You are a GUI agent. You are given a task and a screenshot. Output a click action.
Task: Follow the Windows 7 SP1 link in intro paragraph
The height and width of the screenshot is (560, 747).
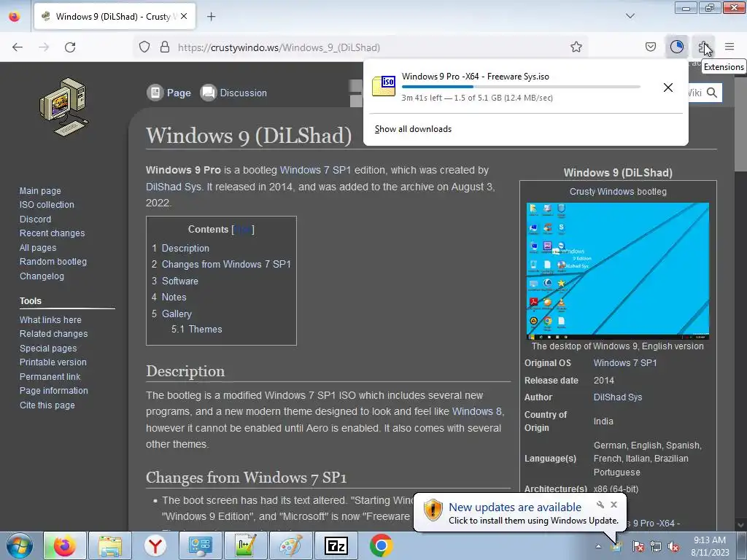coord(315,170)
